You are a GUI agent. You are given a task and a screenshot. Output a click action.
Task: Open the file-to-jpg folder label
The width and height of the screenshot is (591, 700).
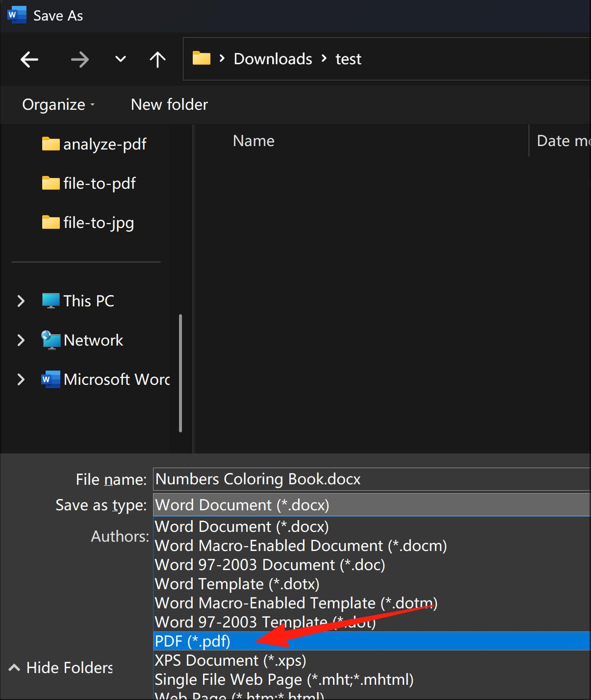click(x=99, y=223)
